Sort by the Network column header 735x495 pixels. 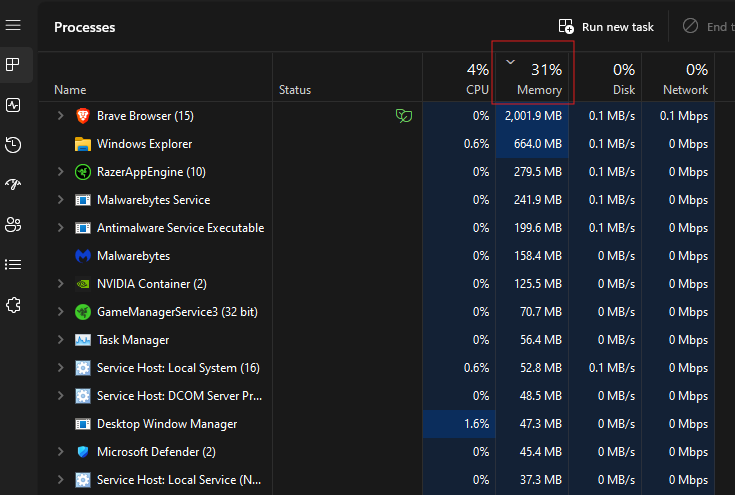click(x=678, y=77)
